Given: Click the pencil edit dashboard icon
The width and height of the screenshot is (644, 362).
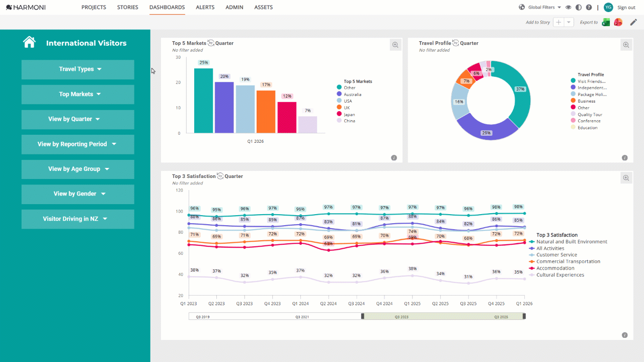Looking at the screenshot, I should click(633, 22).
